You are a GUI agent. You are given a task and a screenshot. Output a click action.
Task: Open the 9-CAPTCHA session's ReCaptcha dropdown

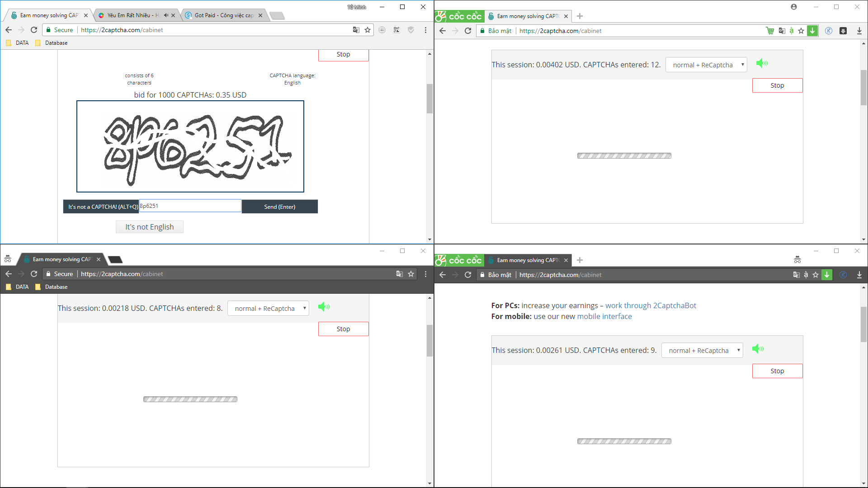tap(702, 351)
